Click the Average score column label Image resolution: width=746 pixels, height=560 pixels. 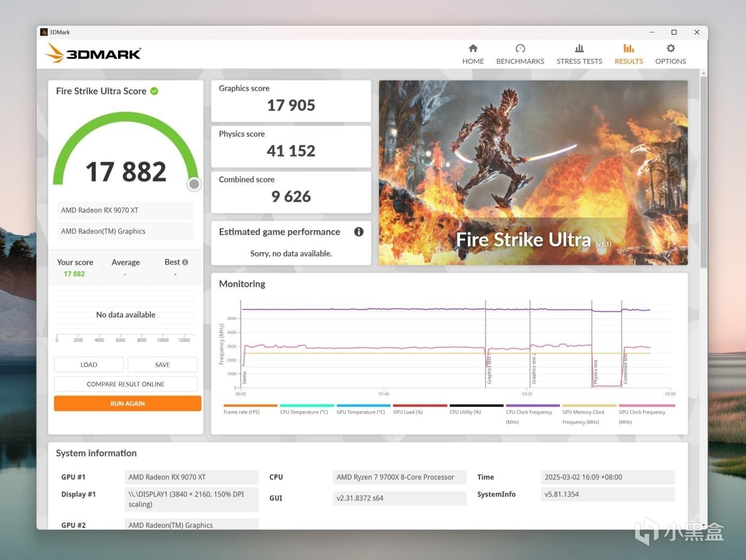(x=126, y=262)
